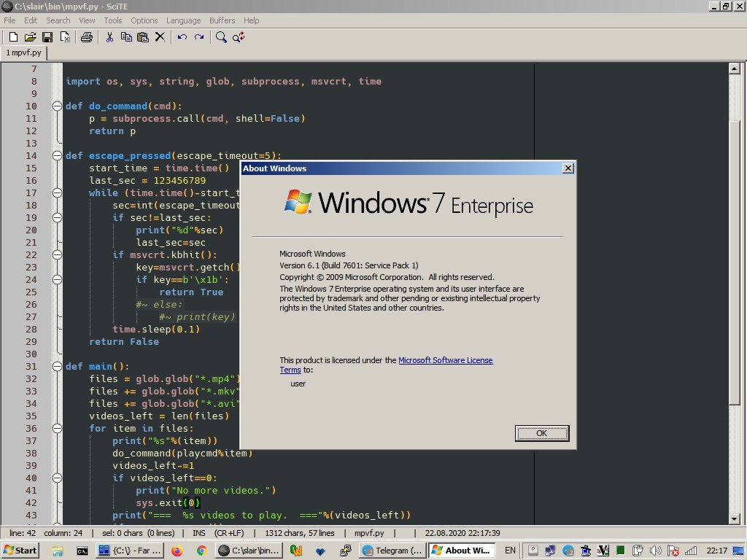Click the EN language indicator
The height and width of the screenshot is (560, 747).
coord(510,551)
